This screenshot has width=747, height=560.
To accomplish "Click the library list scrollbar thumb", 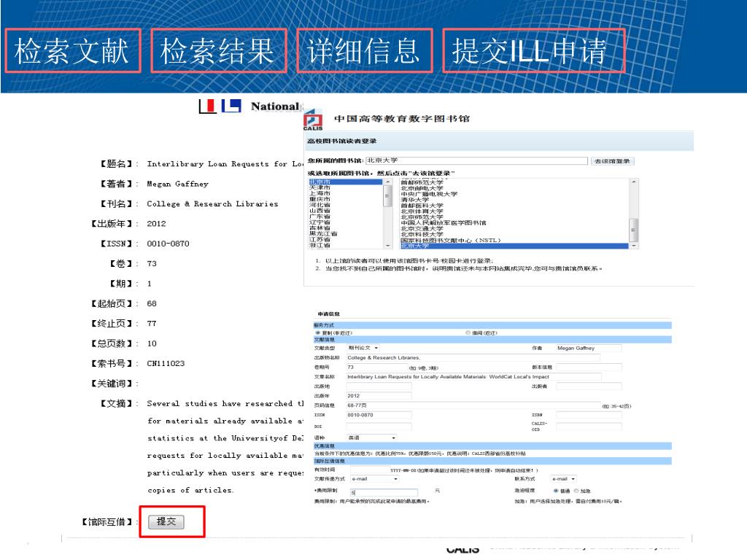I will [633, 230].
